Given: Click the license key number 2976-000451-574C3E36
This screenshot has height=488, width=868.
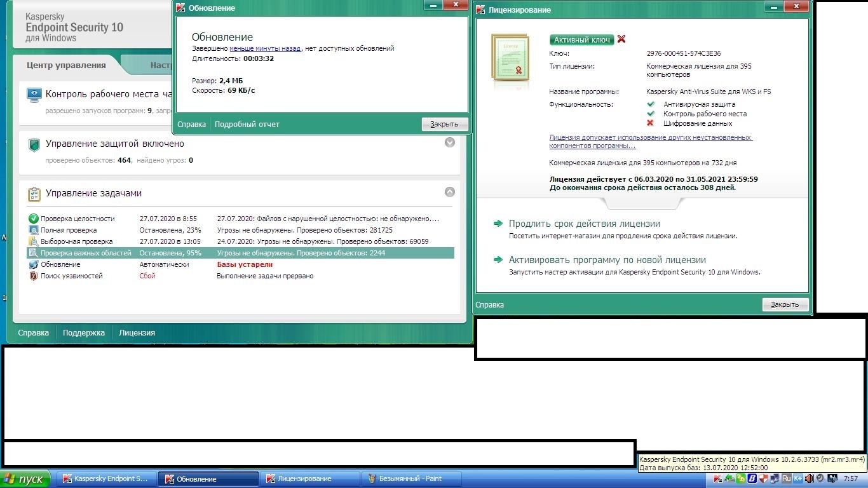Looking at the screenshot, I should 684,54.
